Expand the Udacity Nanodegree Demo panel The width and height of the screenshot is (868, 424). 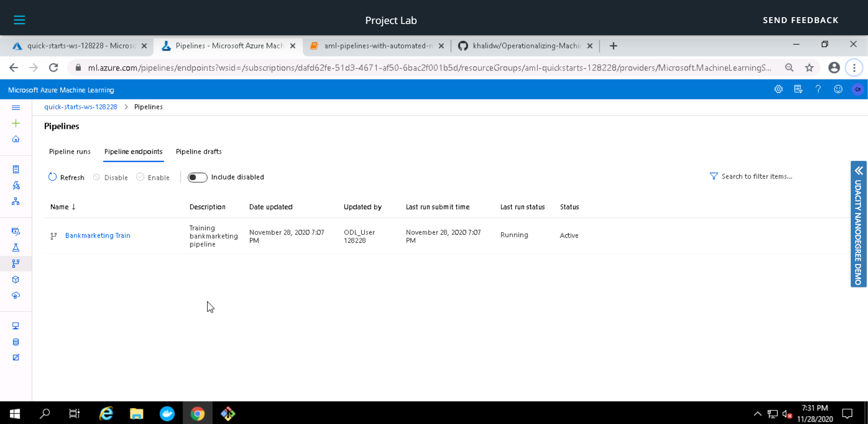point(859,224)
